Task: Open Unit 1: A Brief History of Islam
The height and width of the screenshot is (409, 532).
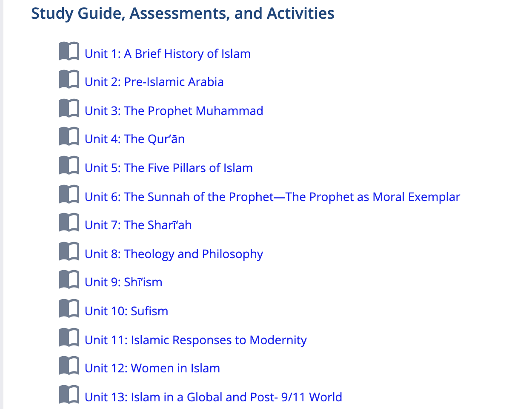Action: tap(167, 54)
